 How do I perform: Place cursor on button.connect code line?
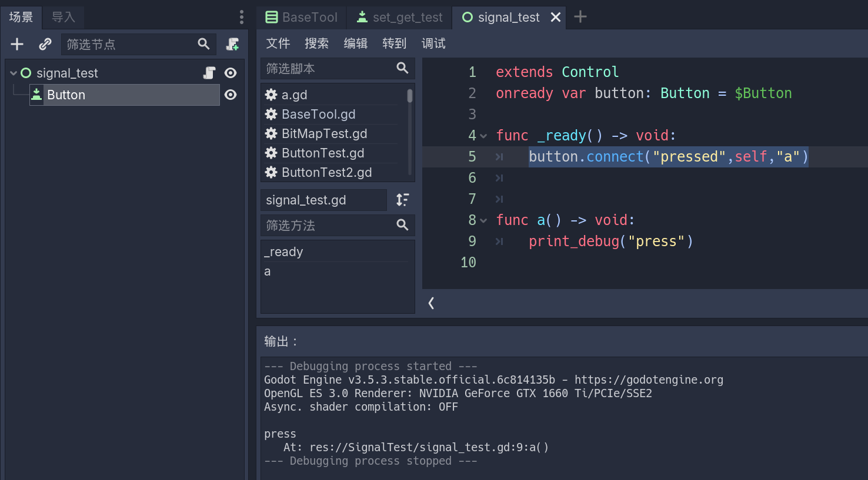pos(669,157)
